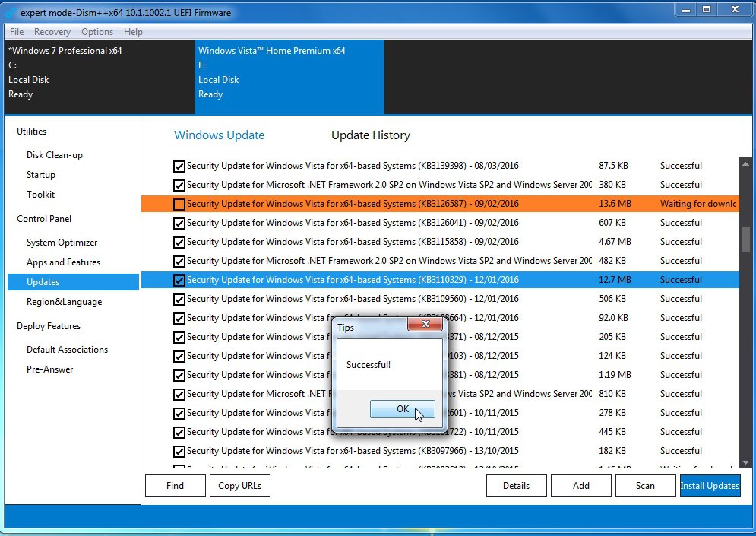Screen dimensions: 756x536
Task: Click 'Successful' status in the KB3110329 row
Action: (x=681, y=279)
